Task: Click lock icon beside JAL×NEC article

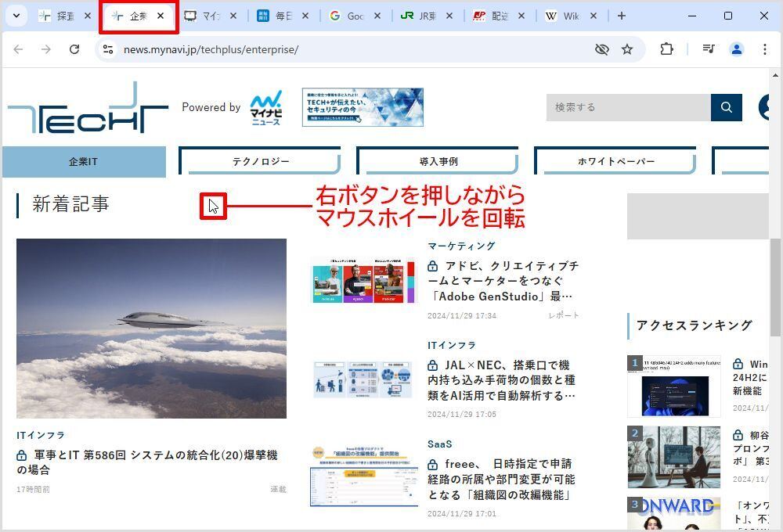Action: coord(433,365)
